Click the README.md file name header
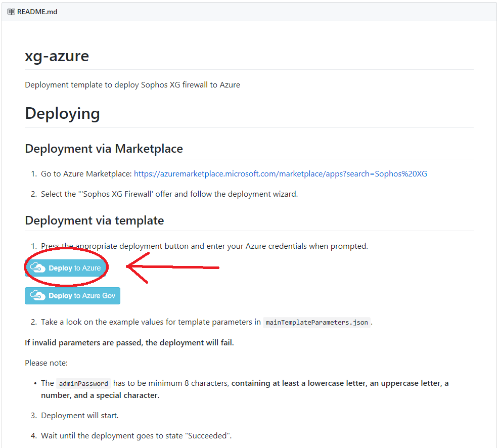 pos(37,12)
